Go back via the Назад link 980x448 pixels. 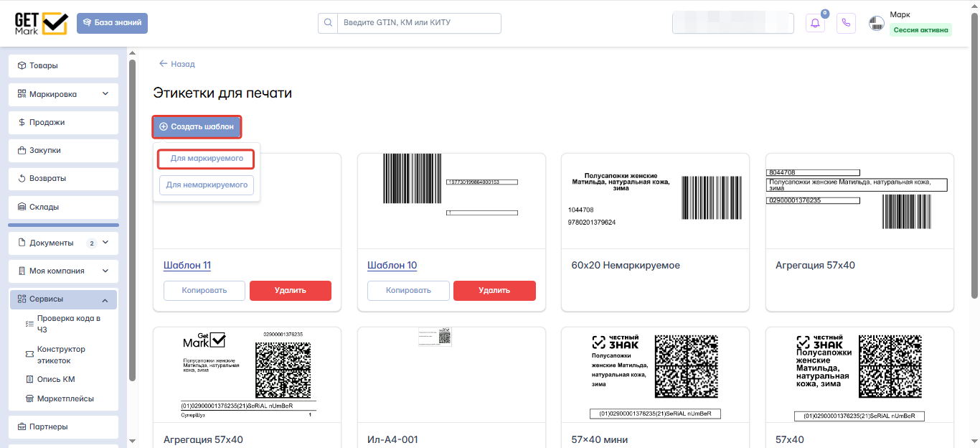pos(177,64)
